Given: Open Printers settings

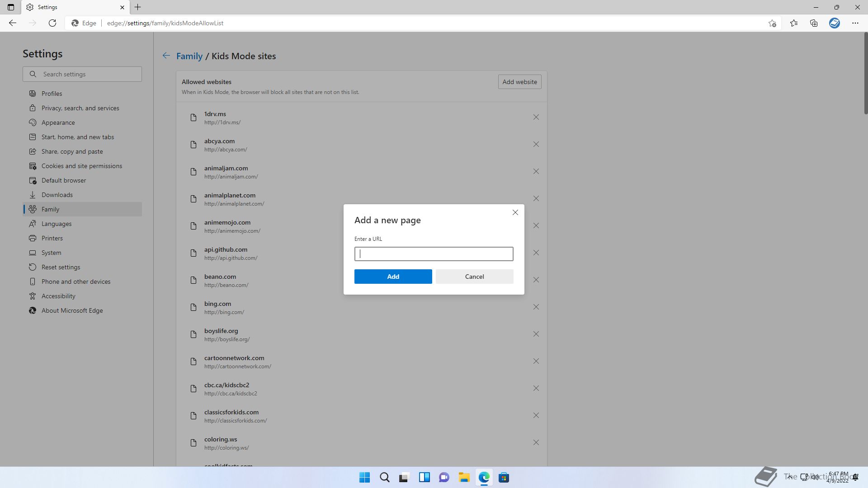Looking at the screenshot, I should coord(82,238).
